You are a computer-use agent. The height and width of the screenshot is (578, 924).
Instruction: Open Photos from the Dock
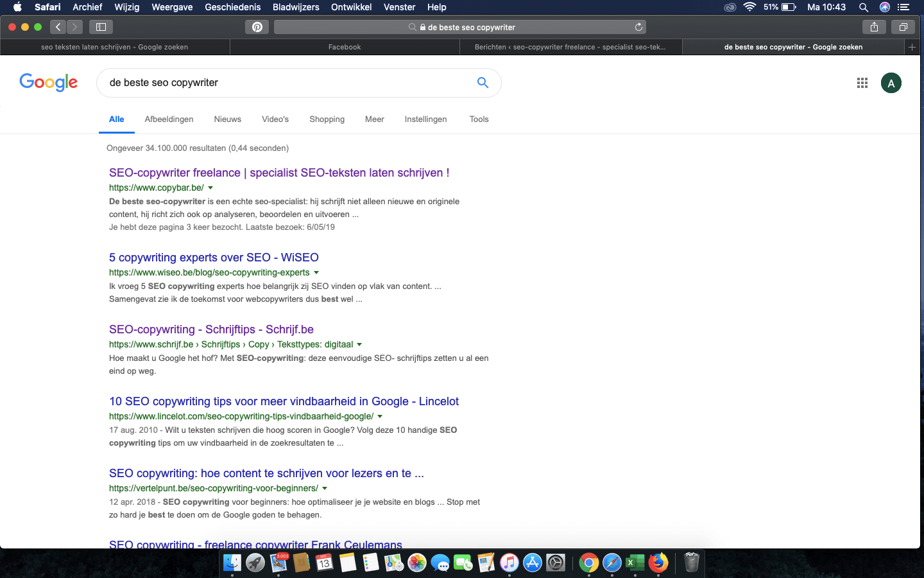tap(417, 563)
